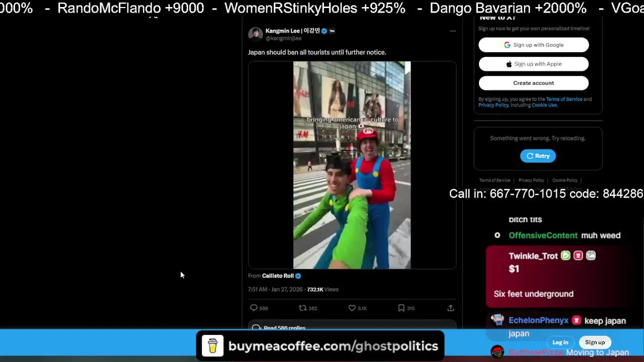Open the footer Terms of Service link
The height and width of the screenshot is (362, 644).
(x=495, y=180)
